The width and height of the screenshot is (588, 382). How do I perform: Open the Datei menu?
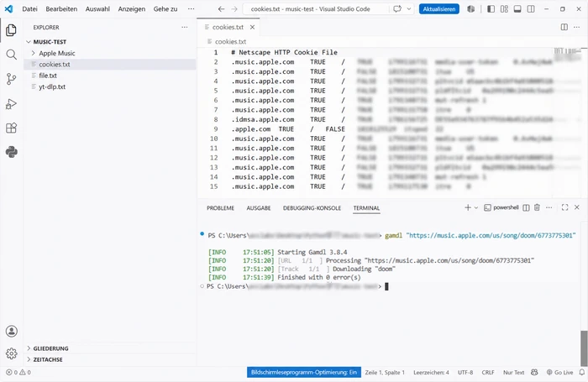click(29, 9)
